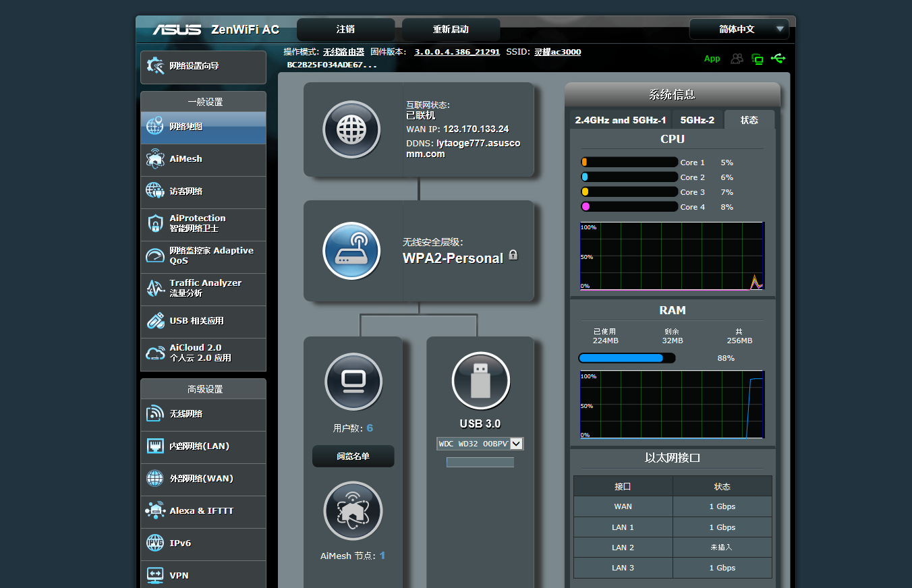Click the Core 1 CPU usage bar
Image resolution: width=912 pixels, height=588 pixels.
(x=629, y=163)
